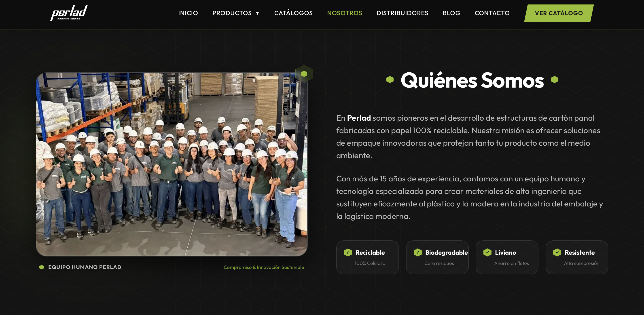Navigate to DISTRIBUIDORES

point(402,13)
